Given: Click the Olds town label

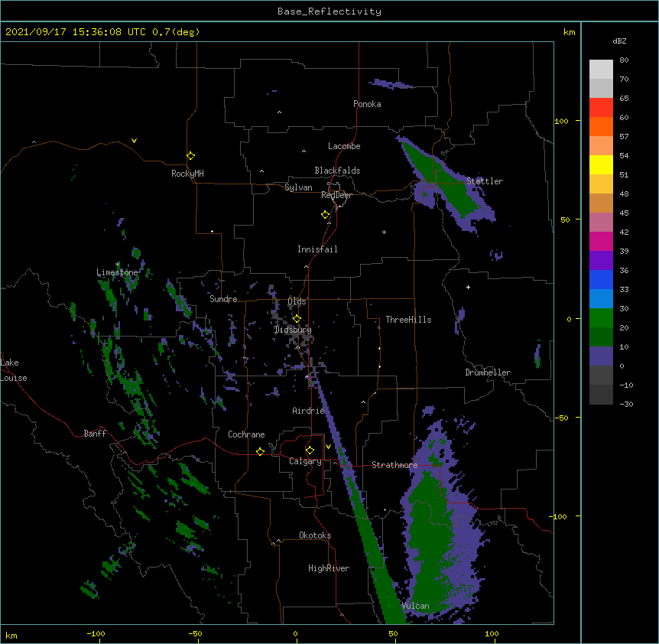Looking at the screenshot, I should (297, 301).
